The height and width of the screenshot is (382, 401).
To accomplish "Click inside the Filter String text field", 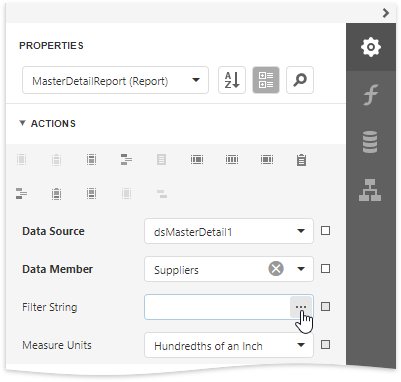I will (x=217, y=307).
